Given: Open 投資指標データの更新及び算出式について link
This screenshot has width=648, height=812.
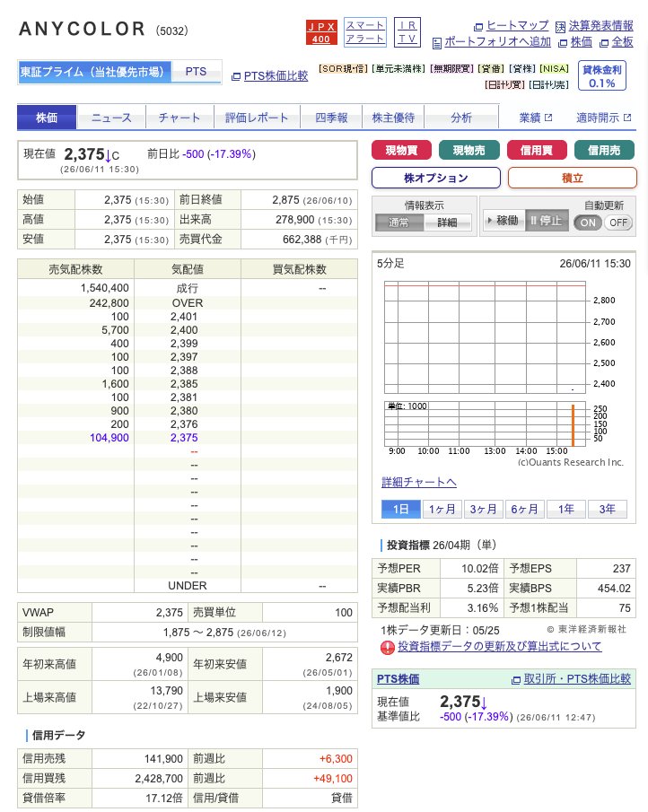Looking at the screenshot, I should coord(500,646).
